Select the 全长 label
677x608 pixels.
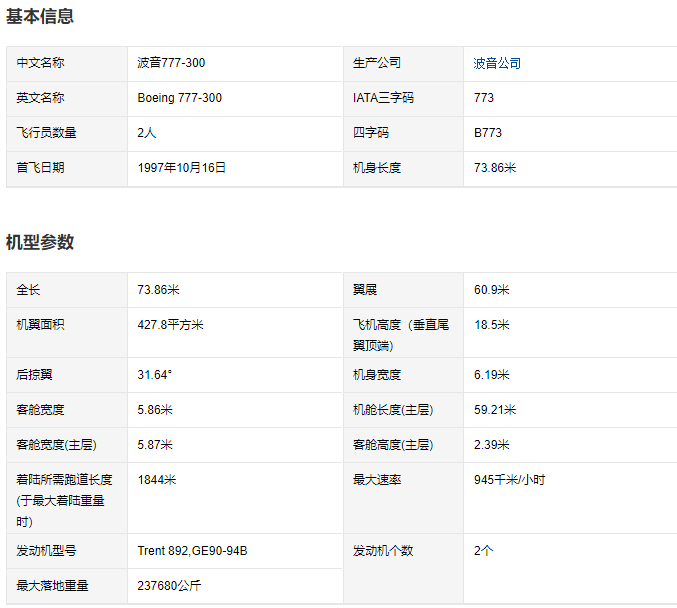tap(28, 290)
